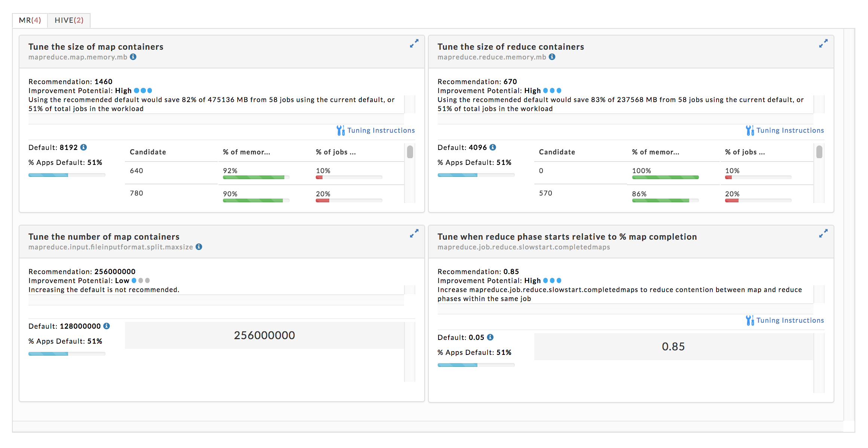Click wrench icon in reduce memory panel

pos(750,131)
